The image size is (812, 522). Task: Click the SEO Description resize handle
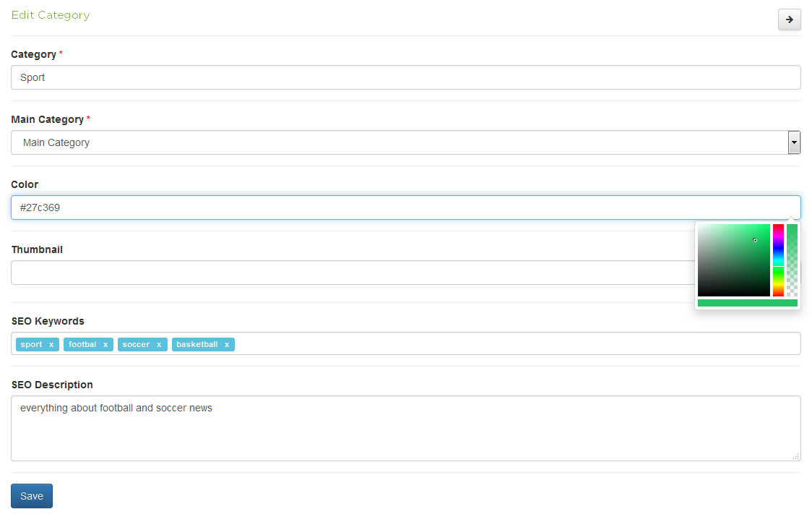pos(796,456)
